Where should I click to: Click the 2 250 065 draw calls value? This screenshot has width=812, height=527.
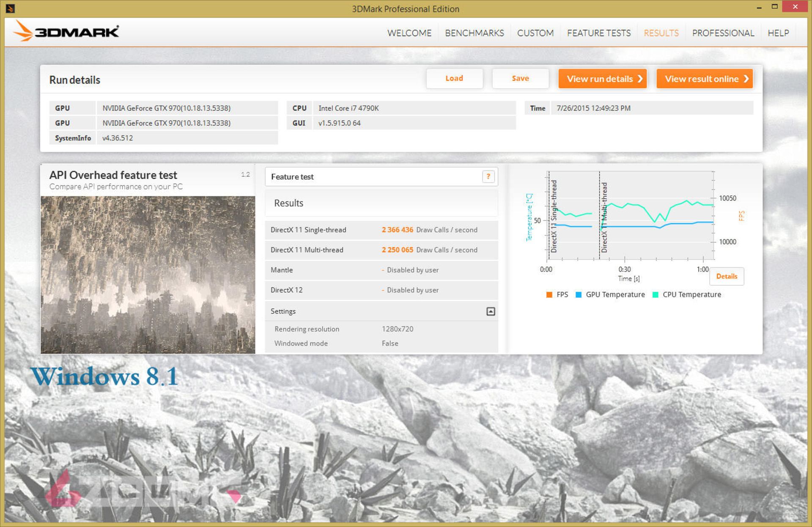click(397, 250)
